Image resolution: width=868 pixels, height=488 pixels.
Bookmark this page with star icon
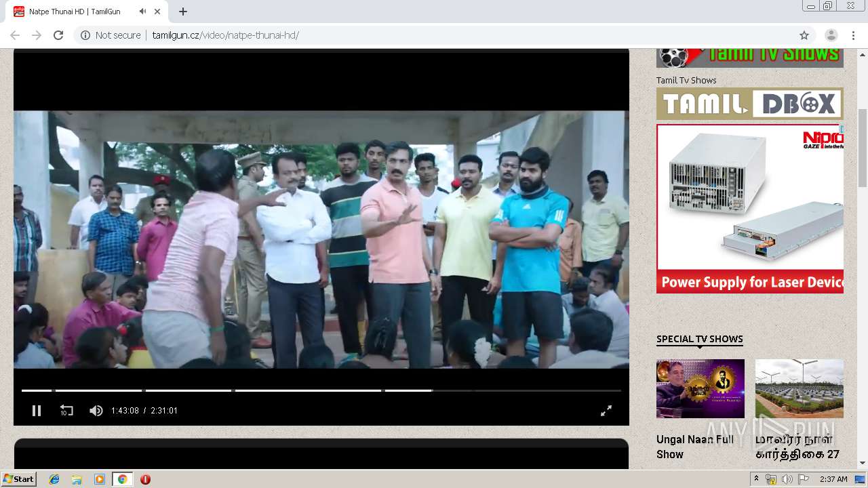point(804,35)
